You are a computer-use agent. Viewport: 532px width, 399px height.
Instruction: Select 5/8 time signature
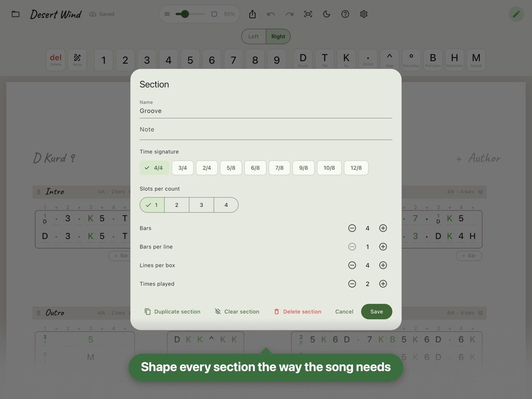(x=231, y=168)
